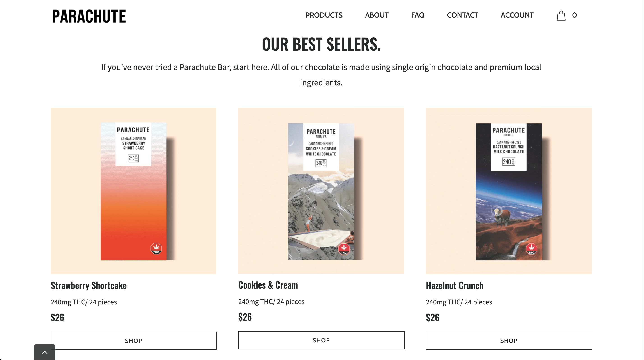Viewport: 644px width, 360px height.
Task: Open the Cookies & Cream product image
Action: click(321, 191)
